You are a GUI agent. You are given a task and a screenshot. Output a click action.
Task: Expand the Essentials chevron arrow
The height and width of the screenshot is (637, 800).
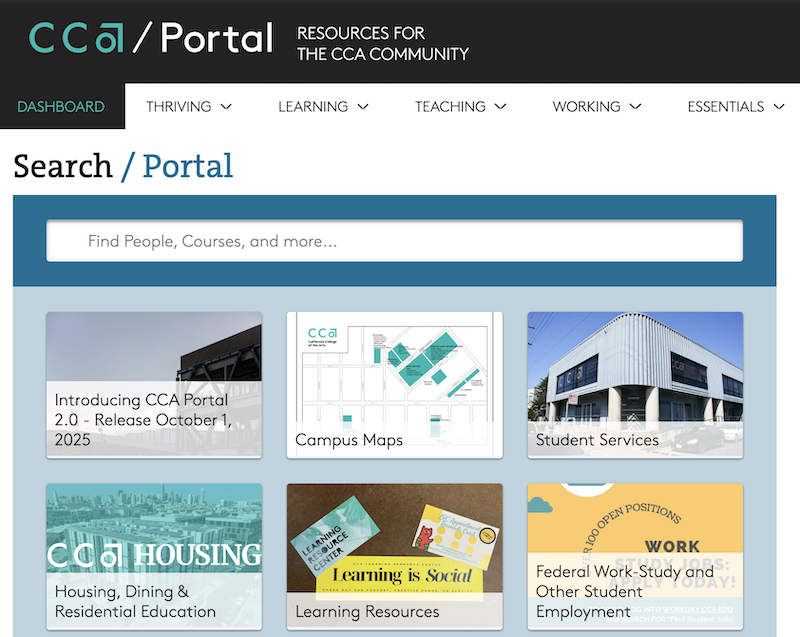[x=779, y=107]
